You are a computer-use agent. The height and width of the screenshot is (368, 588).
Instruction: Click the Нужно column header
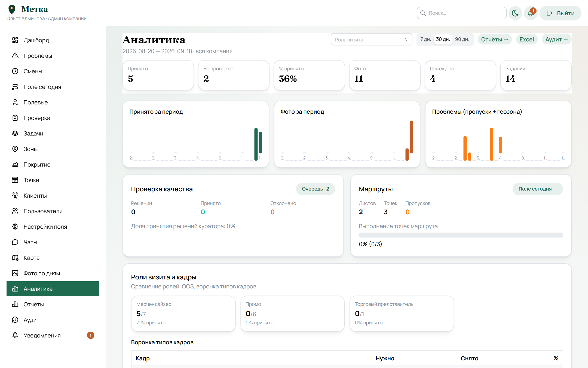click(385, 358)
